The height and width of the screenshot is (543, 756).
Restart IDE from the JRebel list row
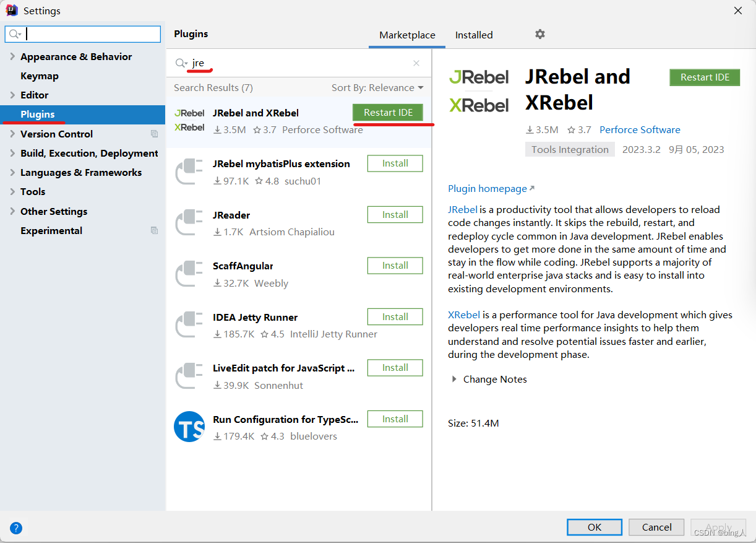[388, 113]
